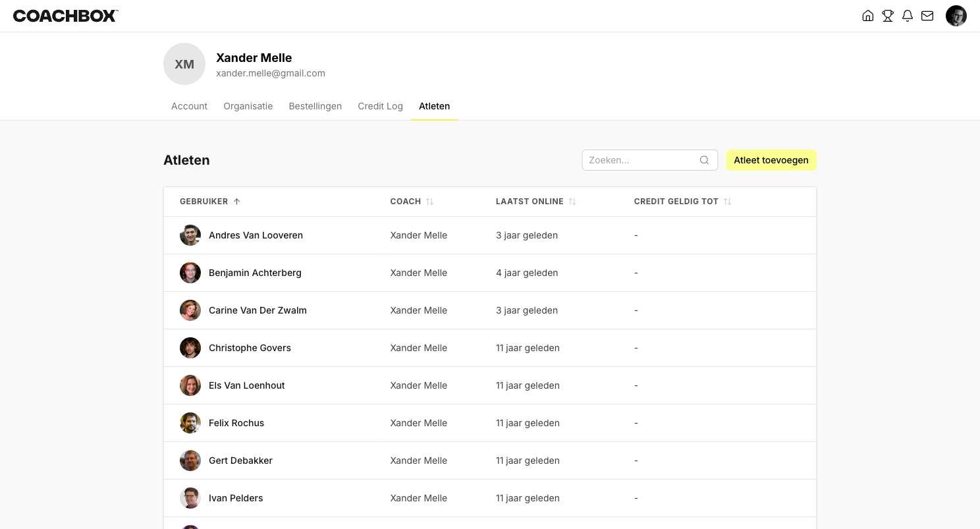Open the home icon in header
The width and height of the screenshot is (980, 529).
868,16
